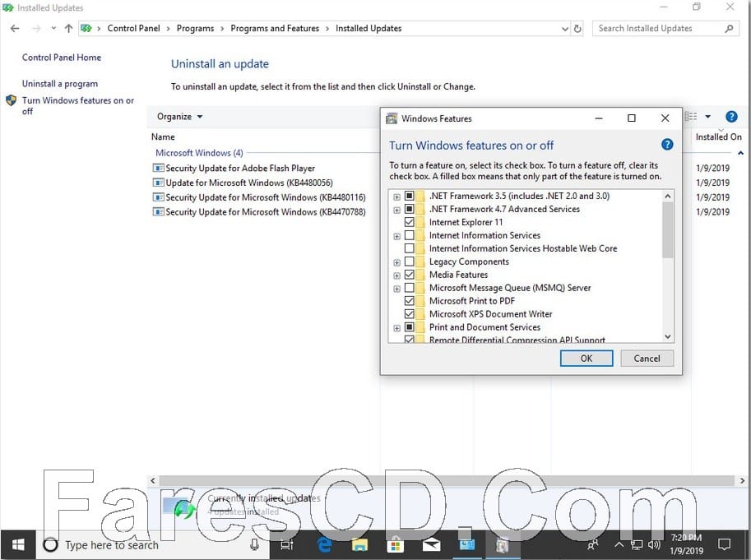Viewport: 751px width, 560px height.
Task: Enable the Internet Information Services checkbox
Action: (x=409, y=235)
